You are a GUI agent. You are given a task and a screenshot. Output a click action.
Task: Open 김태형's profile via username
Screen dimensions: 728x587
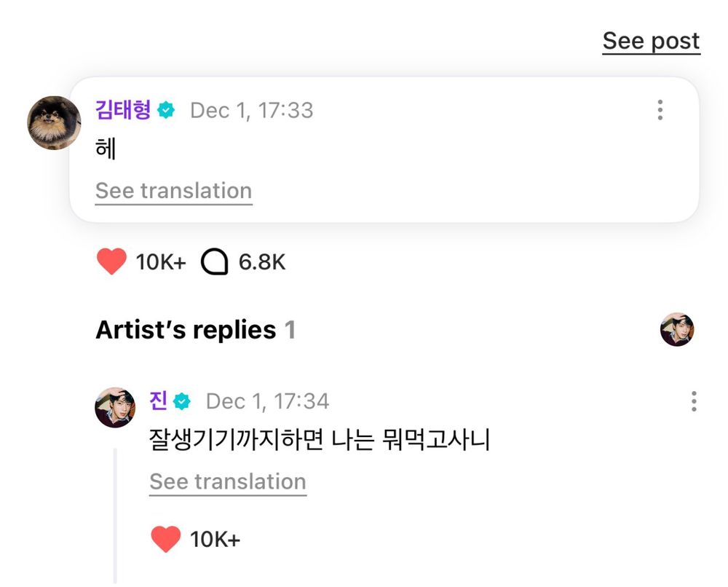[123, 110]
